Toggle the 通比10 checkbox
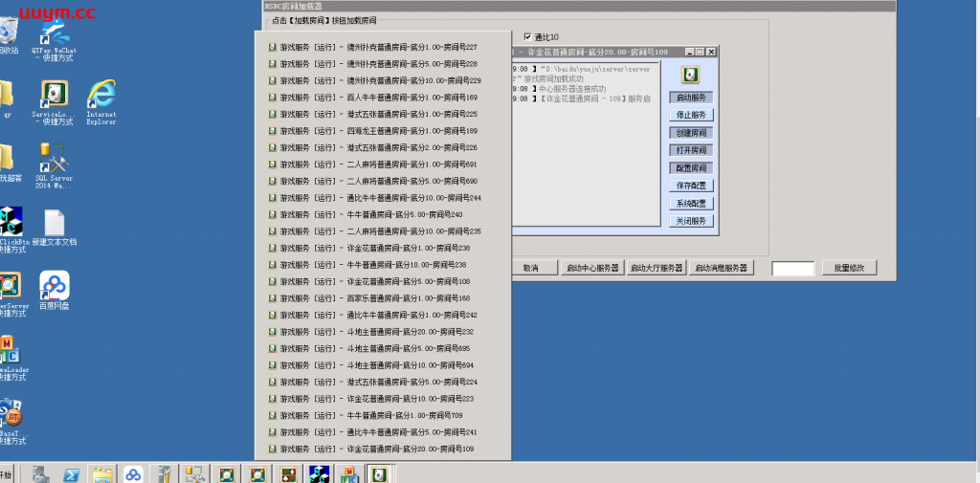 (x=526, y=37)
